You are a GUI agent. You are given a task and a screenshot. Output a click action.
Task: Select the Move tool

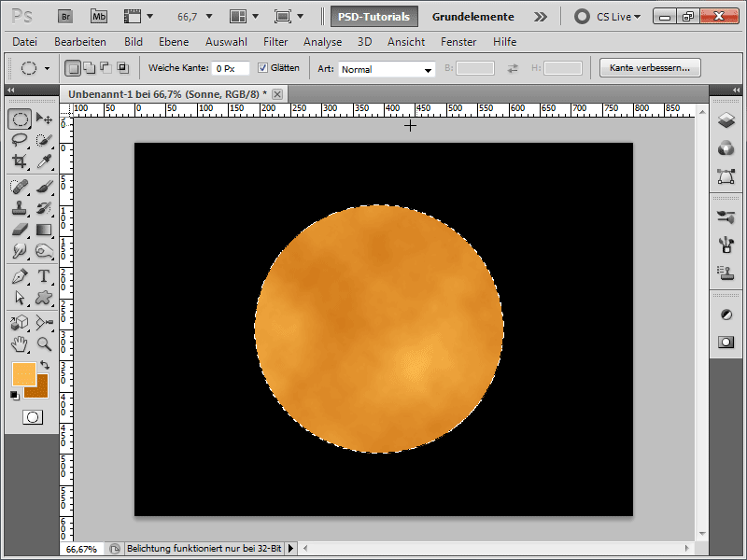[x=44, y=119]
